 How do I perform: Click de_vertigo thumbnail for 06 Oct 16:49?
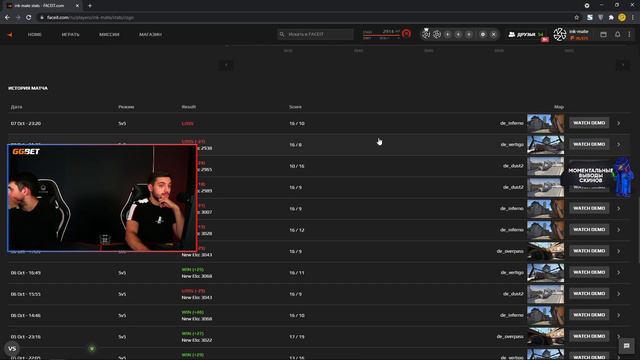point(545,273)
